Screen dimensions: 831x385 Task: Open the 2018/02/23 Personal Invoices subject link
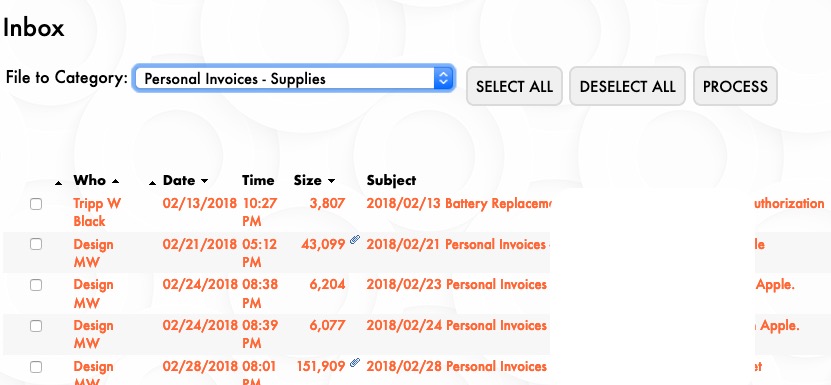coord(456,285)
